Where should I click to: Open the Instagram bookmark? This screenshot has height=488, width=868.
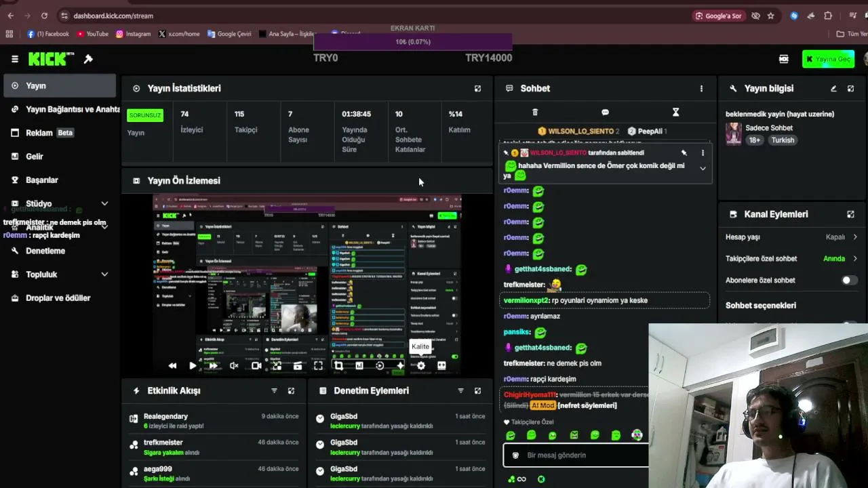pos(134,34)
